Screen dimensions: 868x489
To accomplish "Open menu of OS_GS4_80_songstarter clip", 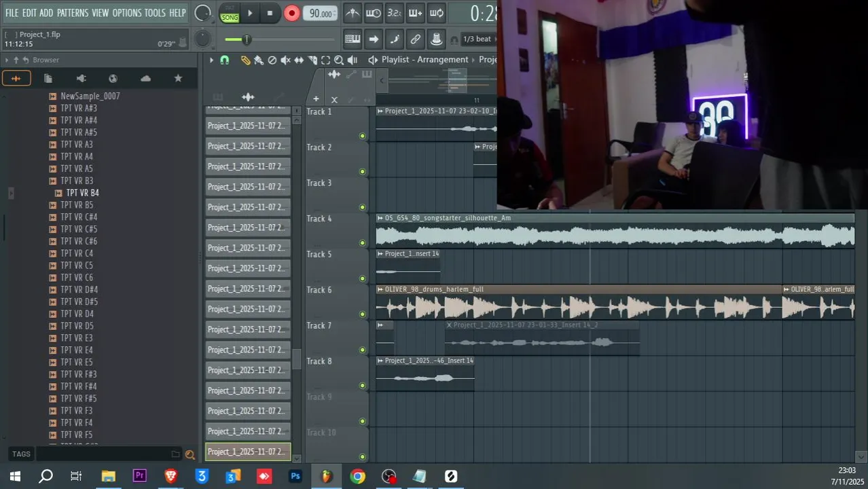I will 380,218.
